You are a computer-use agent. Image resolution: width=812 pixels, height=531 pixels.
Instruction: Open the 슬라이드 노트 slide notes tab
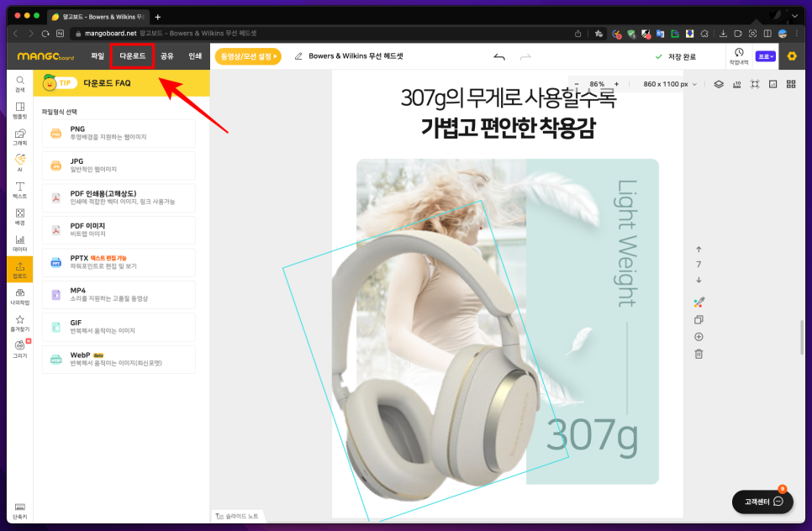click(237, 516)
